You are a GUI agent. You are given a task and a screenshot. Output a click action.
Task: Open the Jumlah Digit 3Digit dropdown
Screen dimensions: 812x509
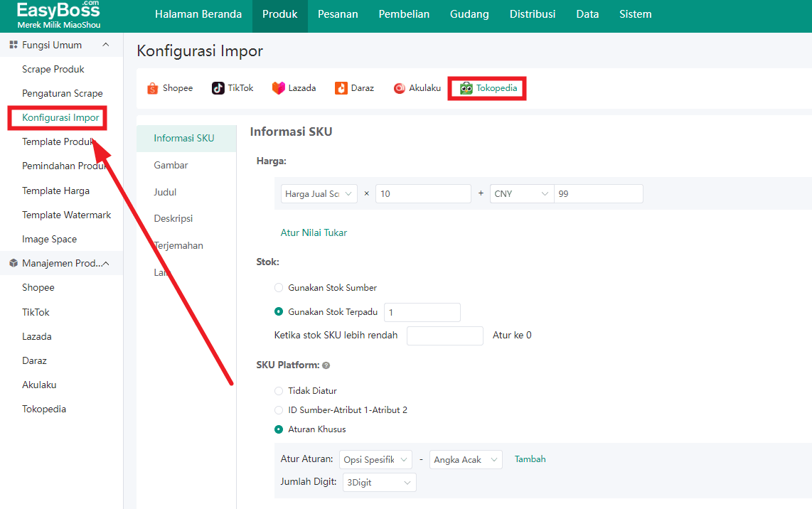point(380,483)
